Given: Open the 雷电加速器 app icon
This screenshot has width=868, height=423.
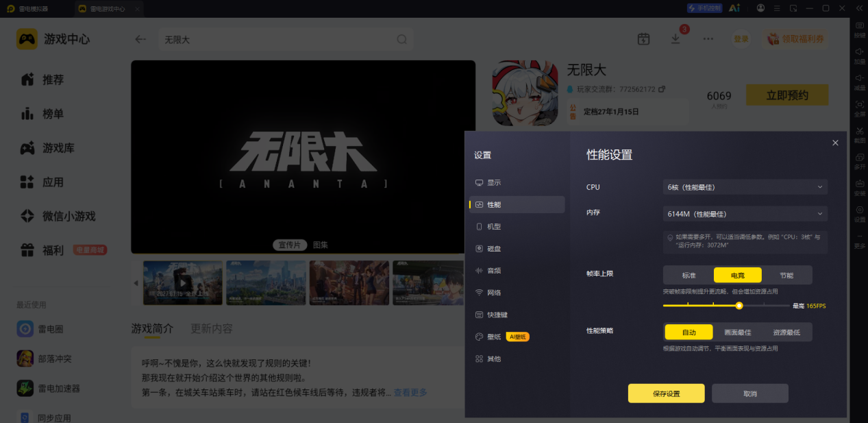Looking at the screenshot, I should click(x=25, y=388).
